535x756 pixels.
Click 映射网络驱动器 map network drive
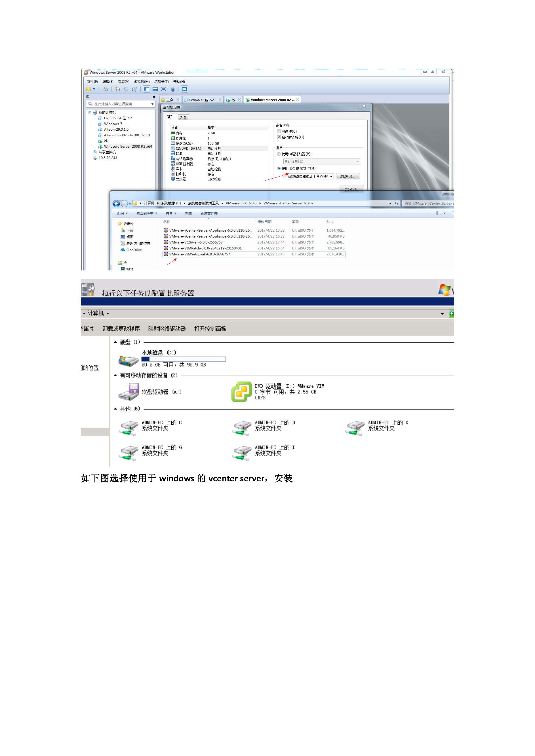[x=167, y=329]
